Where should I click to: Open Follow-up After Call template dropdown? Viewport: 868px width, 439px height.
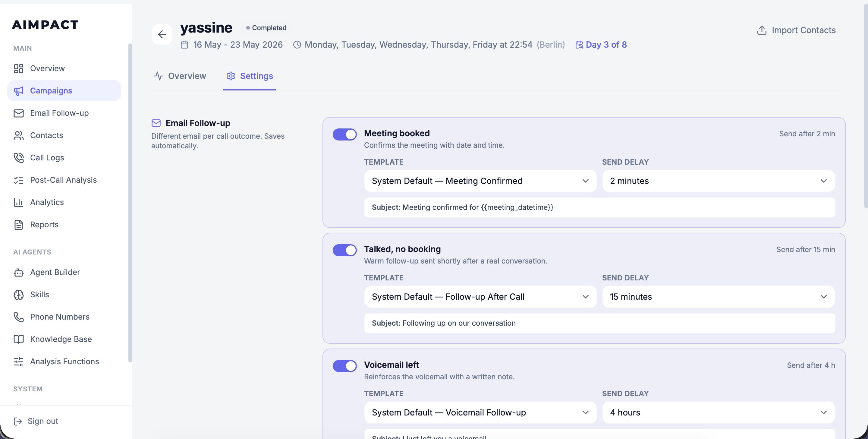pos(480,297)
